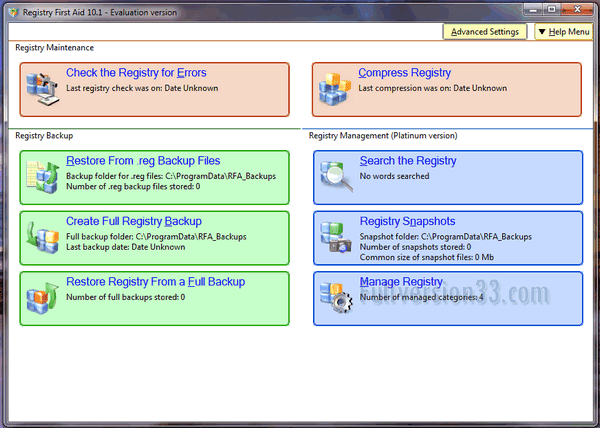600x428 pixels.
Task: Click 'Last compression was on: Date Unknown' text
Action: 433,88
